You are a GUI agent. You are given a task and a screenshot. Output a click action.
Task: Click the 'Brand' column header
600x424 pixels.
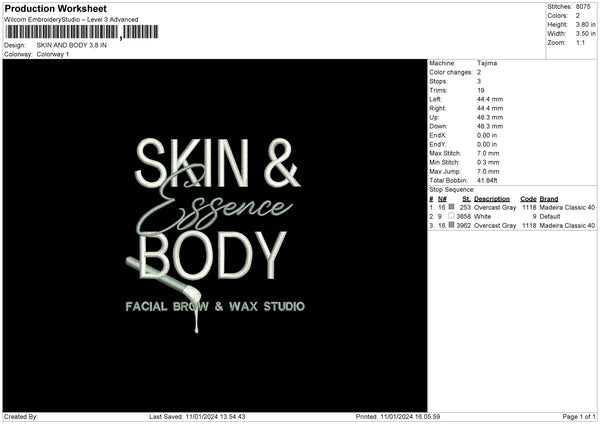point(549,199)
